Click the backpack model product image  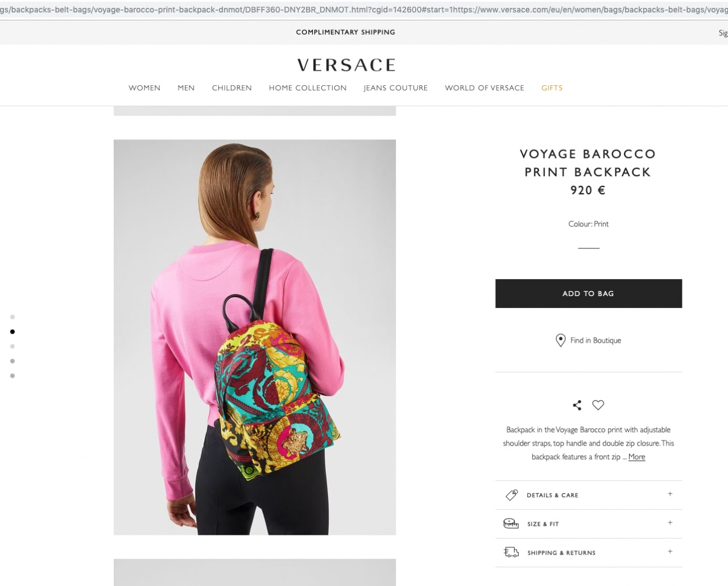pos(255,337)
